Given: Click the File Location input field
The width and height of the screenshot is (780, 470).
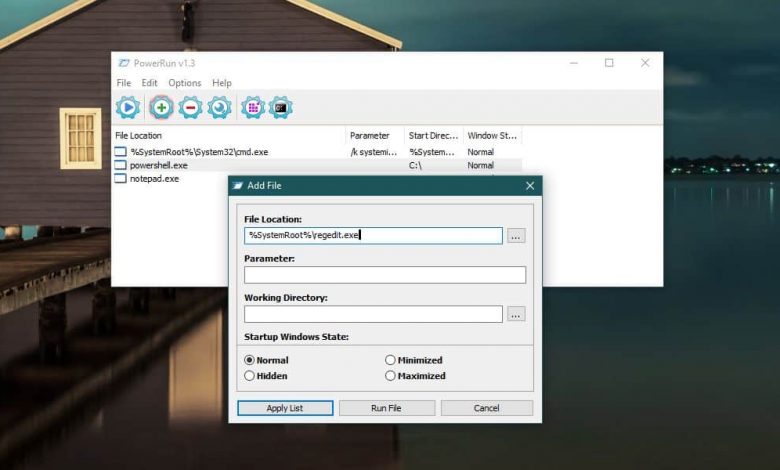Looking at the screenshot, I should click(373, 236).
